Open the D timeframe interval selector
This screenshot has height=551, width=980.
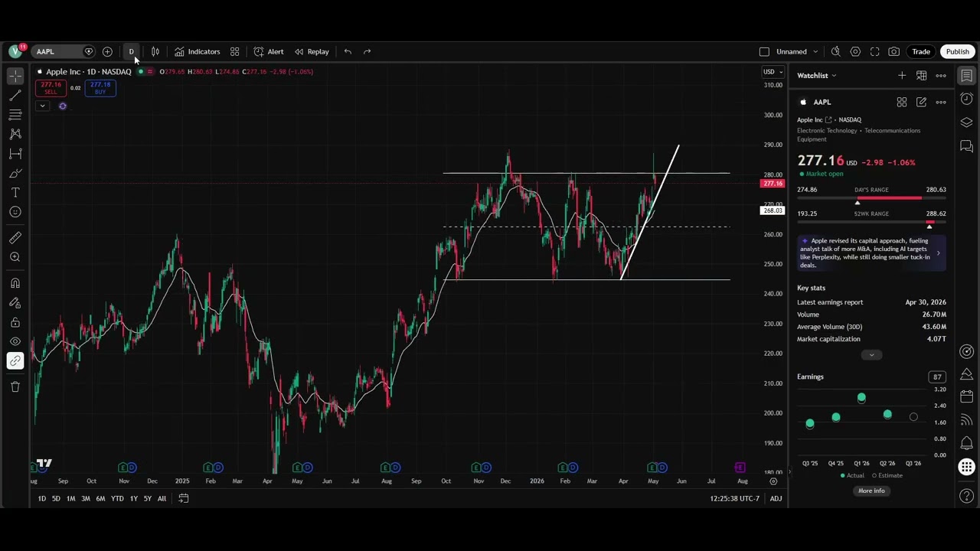131,51
